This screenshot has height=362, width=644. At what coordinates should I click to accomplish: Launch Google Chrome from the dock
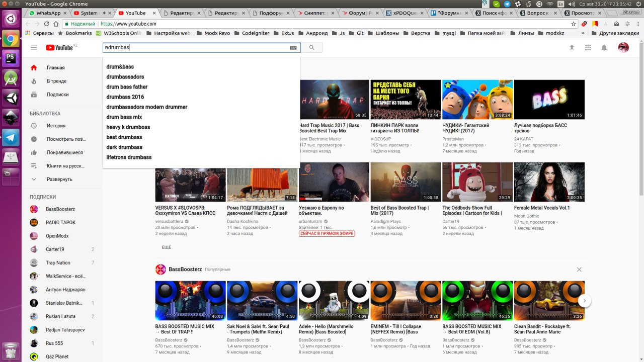11,39
